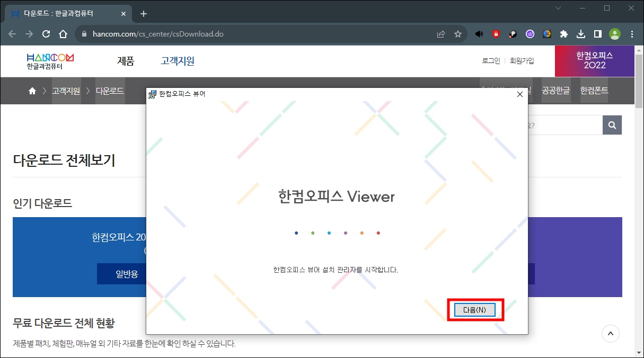Open the Extensions puzzle piece icon
Screen dimensions: 644x358
point(563,34)
